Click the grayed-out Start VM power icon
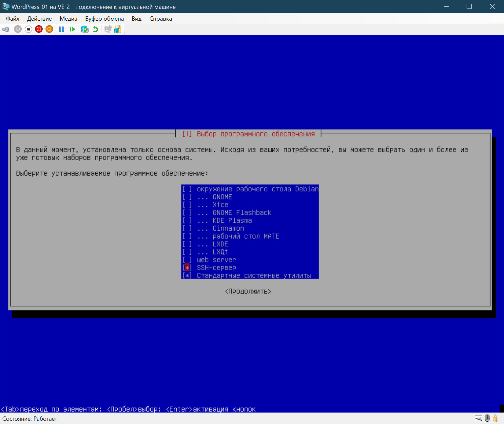Viewport: 504px width, 424px height. [x=18, y=29]
